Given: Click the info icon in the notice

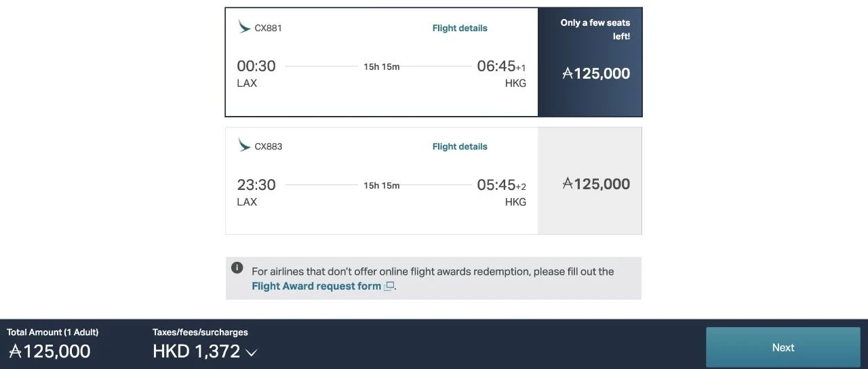Looking at the screenshot, I should [237, 268].
